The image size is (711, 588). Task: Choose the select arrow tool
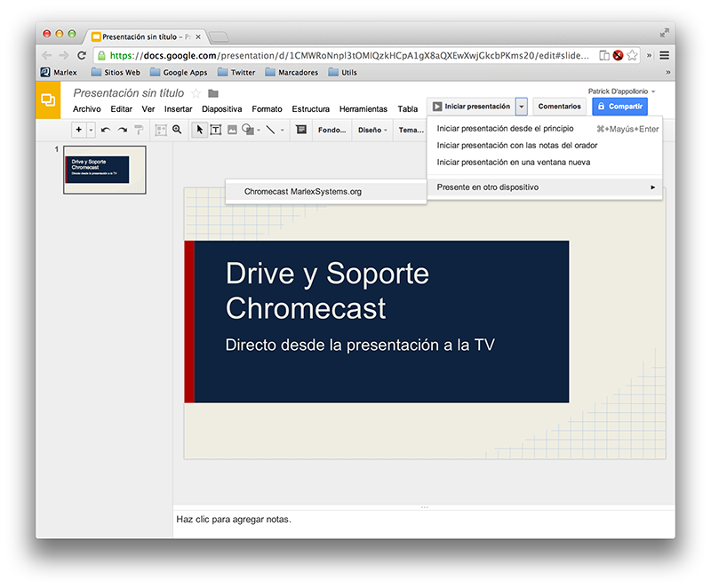pos(199,130)
